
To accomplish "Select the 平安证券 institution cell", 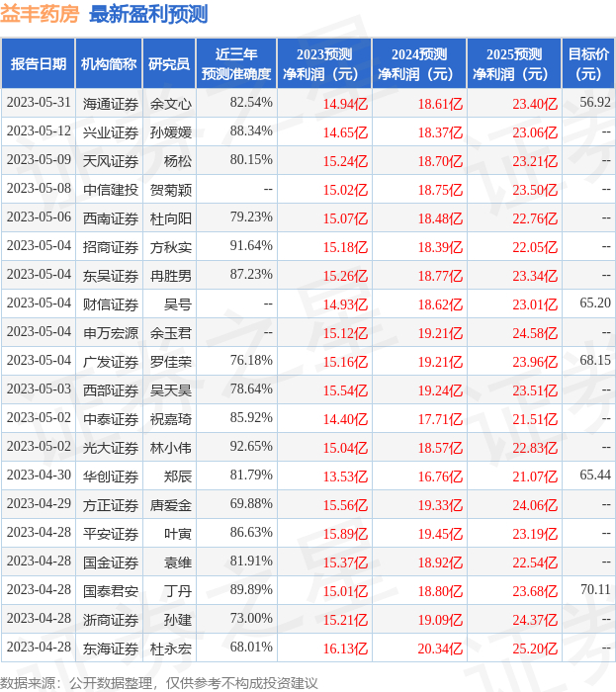I will point(111,534).
